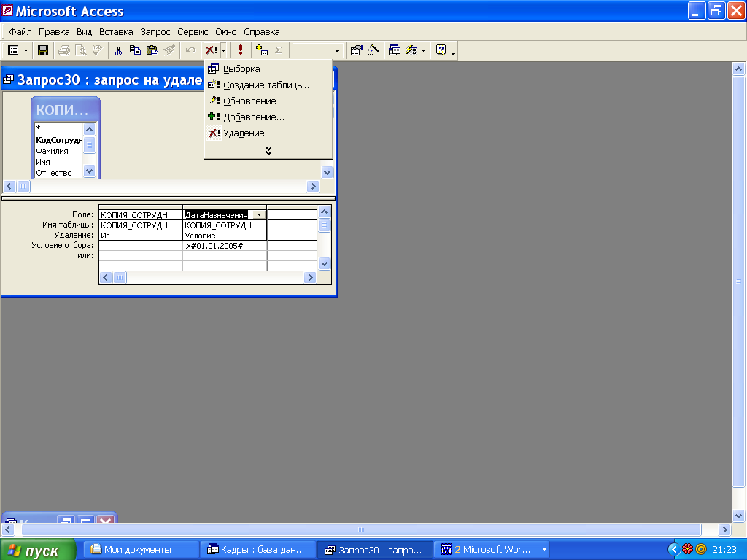Viewport: 747px width, 560px height.
Task: Open the Properties toolbar icon
Action: tap(356, 50)
